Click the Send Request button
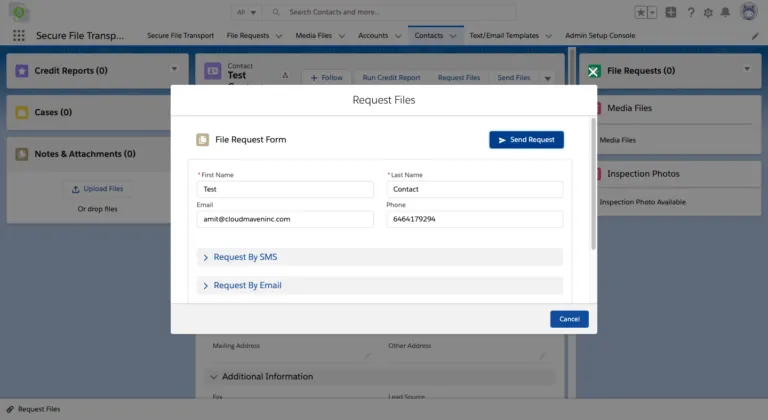This screenshot has height=420, width=768. pos(527,140)
